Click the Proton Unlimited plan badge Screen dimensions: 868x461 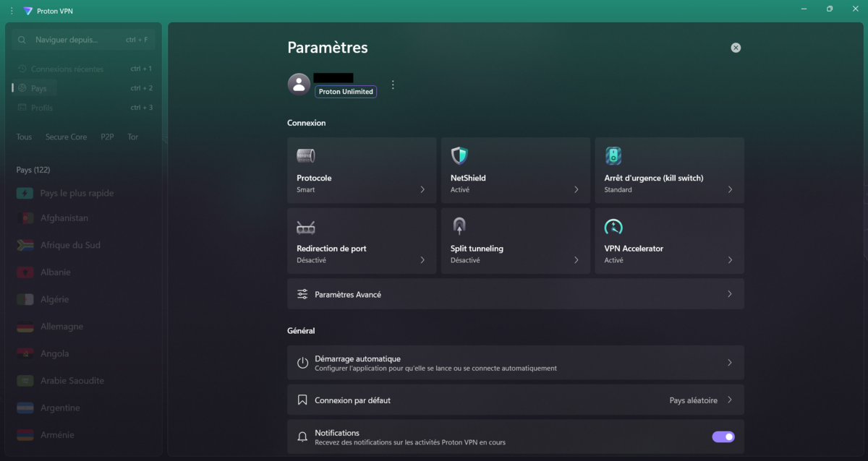point(346,92)
